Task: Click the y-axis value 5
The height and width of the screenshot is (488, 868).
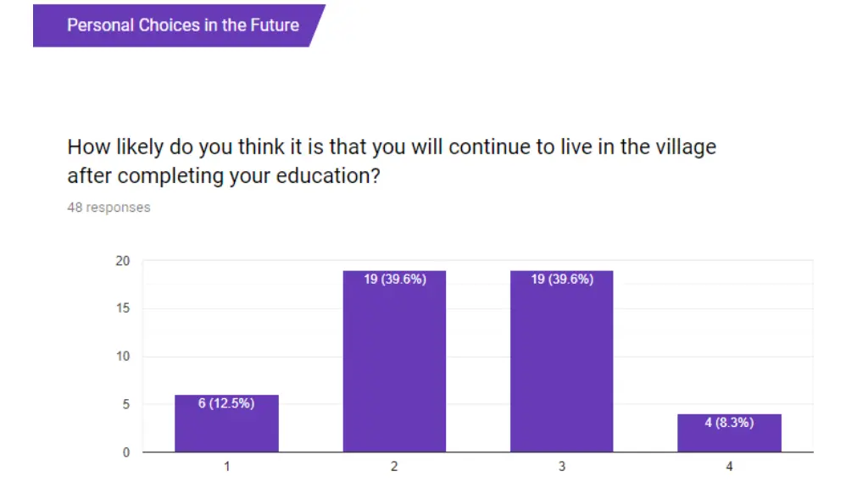Action: (x=126, y=404)
